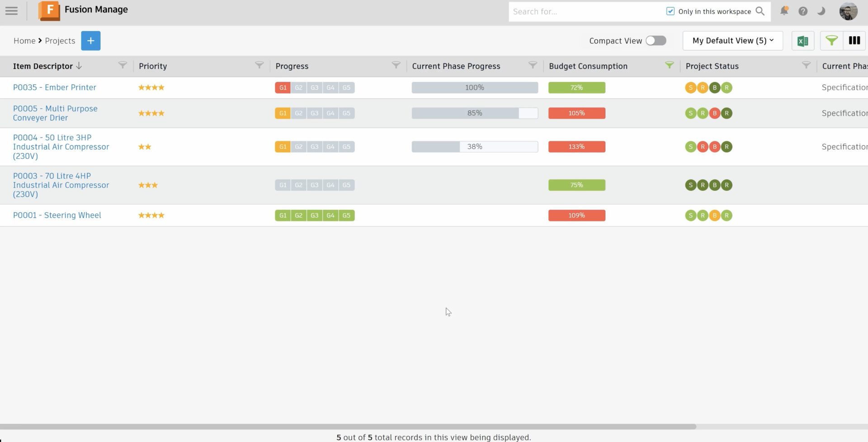The width and height of the screenshot is (868, 442).
Task: Open the notifications bell icon
Action: pyautogui.click(x=784, y=11)
